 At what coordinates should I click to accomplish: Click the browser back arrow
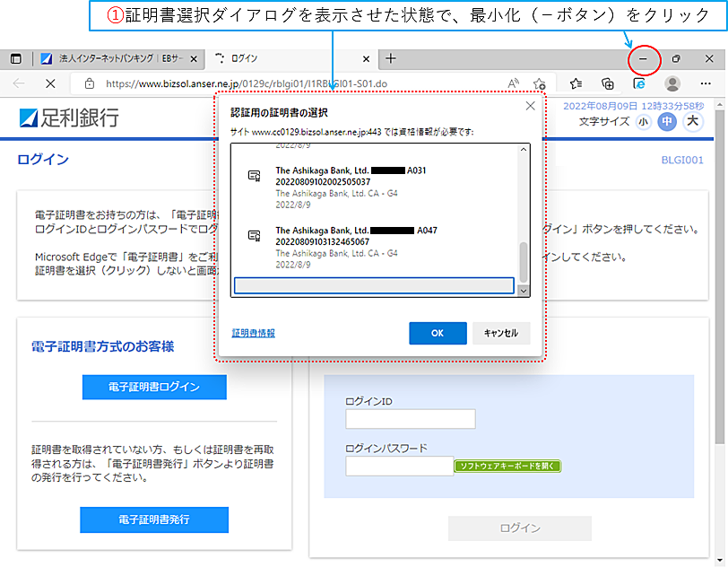tap(18, 83)
